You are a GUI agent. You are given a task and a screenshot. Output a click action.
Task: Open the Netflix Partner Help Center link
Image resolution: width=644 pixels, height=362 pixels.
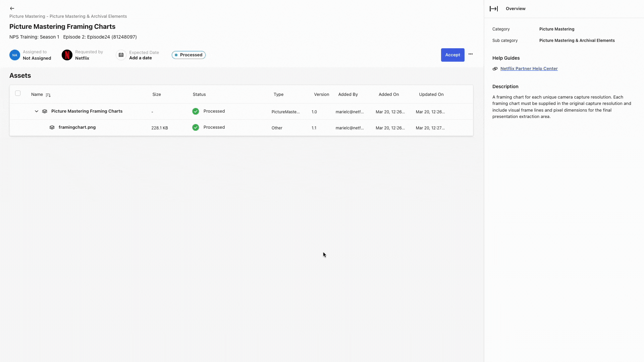pos(529,68)
